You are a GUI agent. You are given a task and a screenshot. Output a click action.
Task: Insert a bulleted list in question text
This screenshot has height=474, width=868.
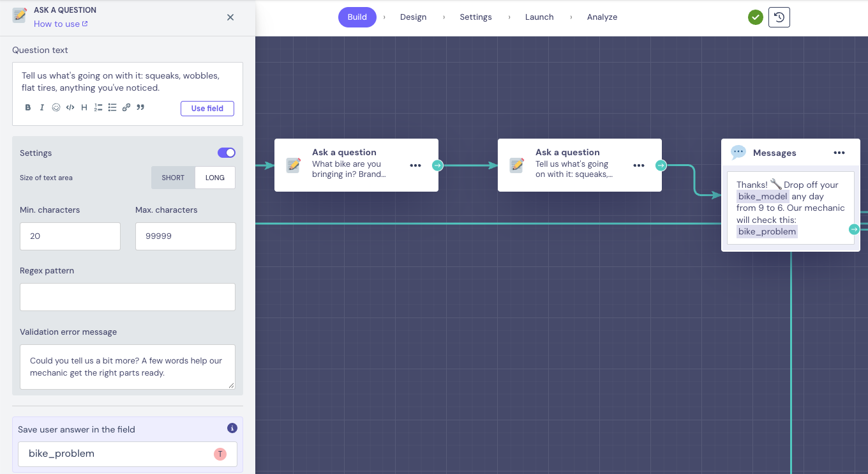pos(112,107)
